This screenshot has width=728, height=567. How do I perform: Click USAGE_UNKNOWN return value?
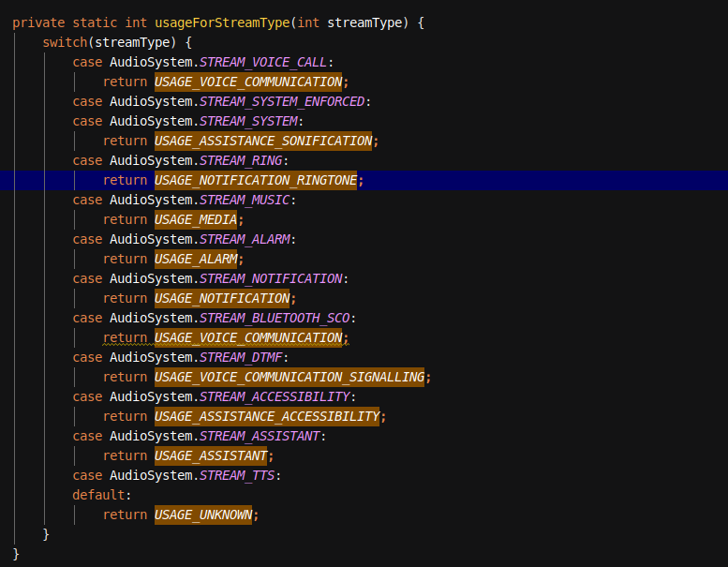coord(203,515)
